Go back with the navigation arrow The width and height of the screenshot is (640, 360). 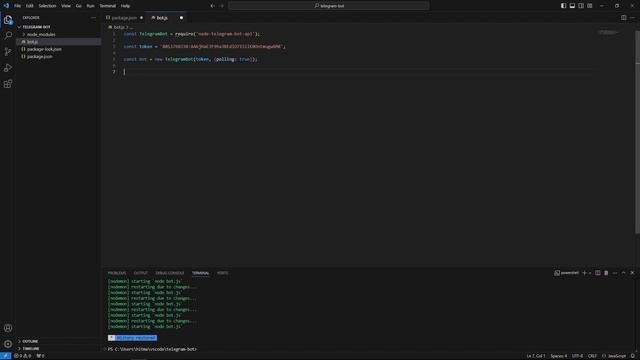[x=212, y=6]
